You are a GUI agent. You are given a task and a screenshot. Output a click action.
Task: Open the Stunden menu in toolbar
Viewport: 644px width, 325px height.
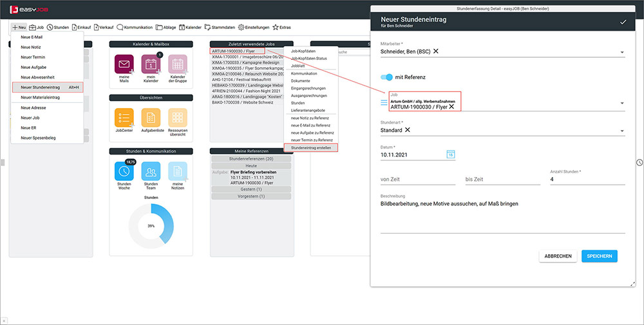point(57,28)
